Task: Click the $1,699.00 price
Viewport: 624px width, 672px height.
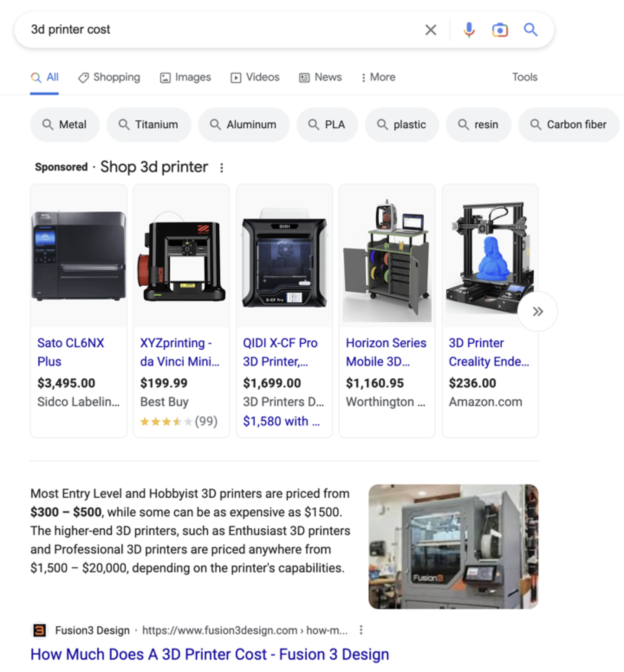Action: tap(272, 383)
